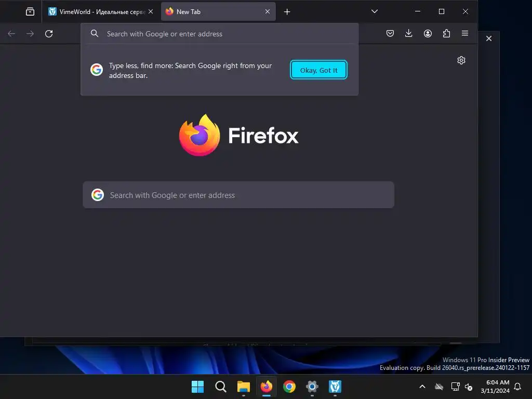This screenshot has height=399, width=532.
Task: Open Save to Pocket
Action: pos(390,33)
